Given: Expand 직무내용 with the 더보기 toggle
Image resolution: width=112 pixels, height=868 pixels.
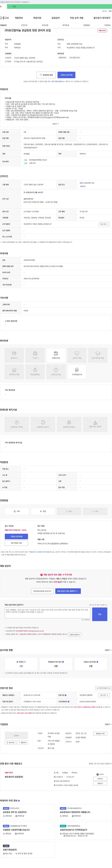Looking at the screenshot, I should pos(56,124).
